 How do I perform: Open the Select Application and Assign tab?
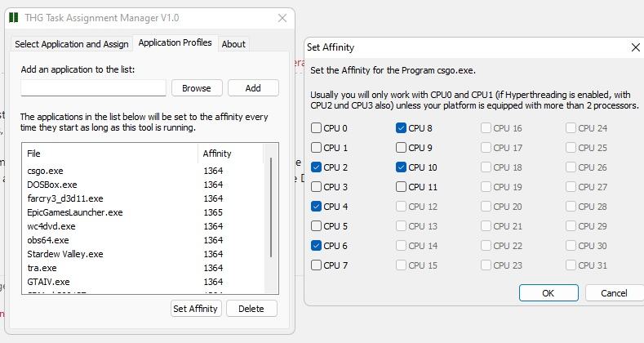72,44
